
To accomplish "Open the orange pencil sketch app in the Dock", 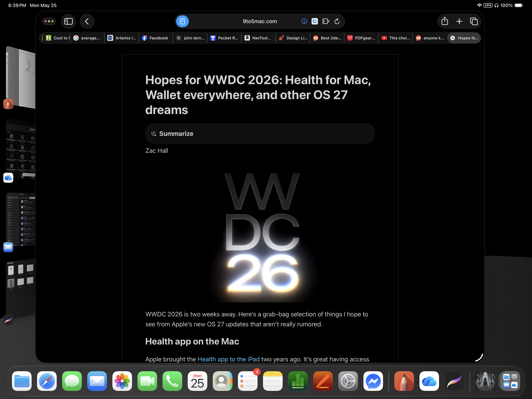I will [x=404, y=381].
